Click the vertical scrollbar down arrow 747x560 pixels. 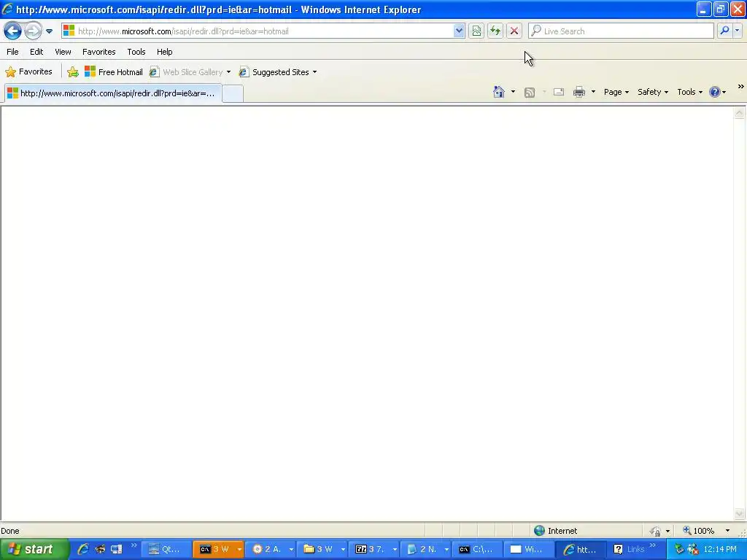pyautogui.click(x=740, y=514)
